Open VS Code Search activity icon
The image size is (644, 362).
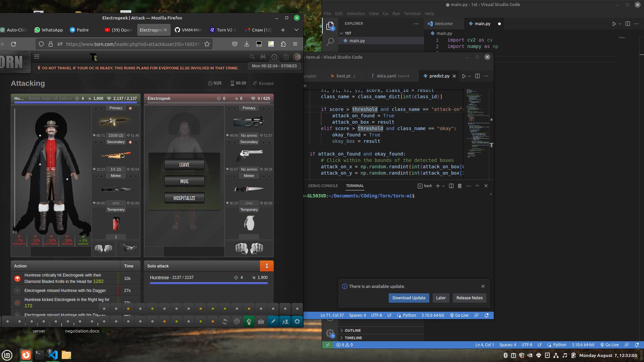(330, 42)
